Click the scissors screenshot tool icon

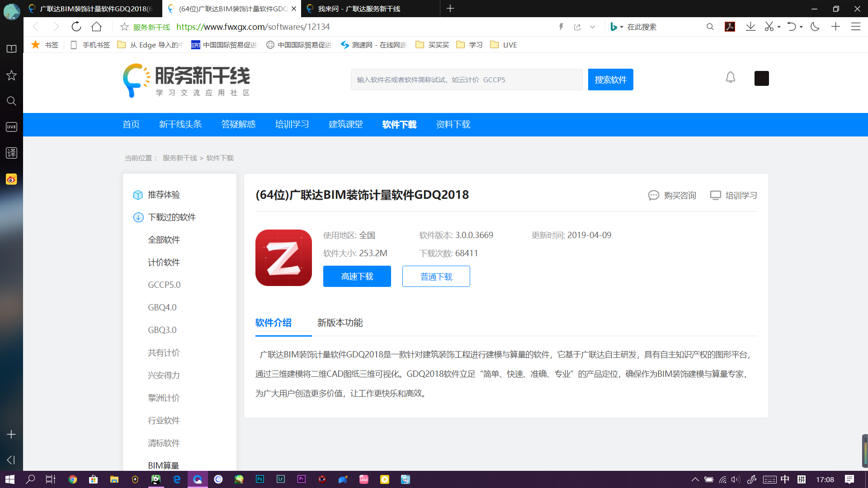tap(769, 27)
